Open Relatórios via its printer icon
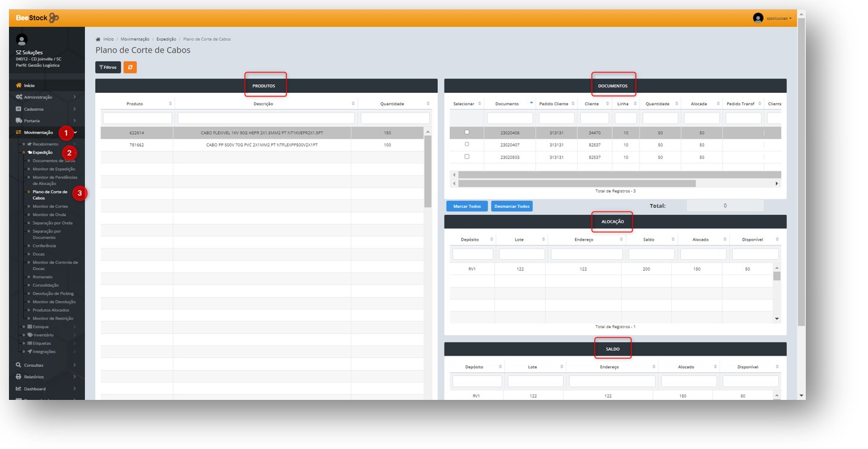 click(x=19, y=377)
